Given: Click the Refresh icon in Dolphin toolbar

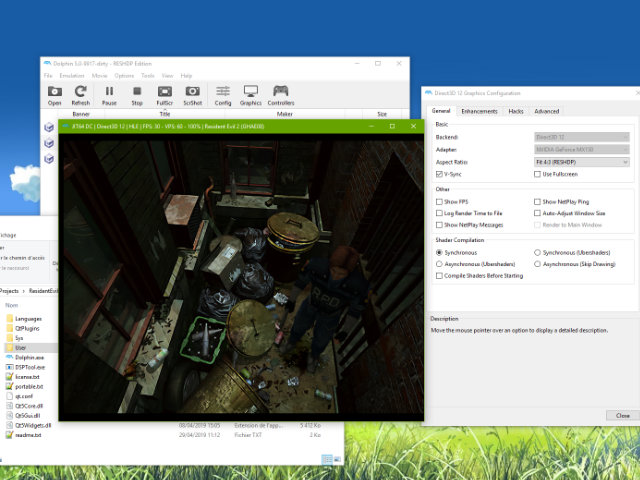Looking at the screenshot, I should (x=80, y=96).
